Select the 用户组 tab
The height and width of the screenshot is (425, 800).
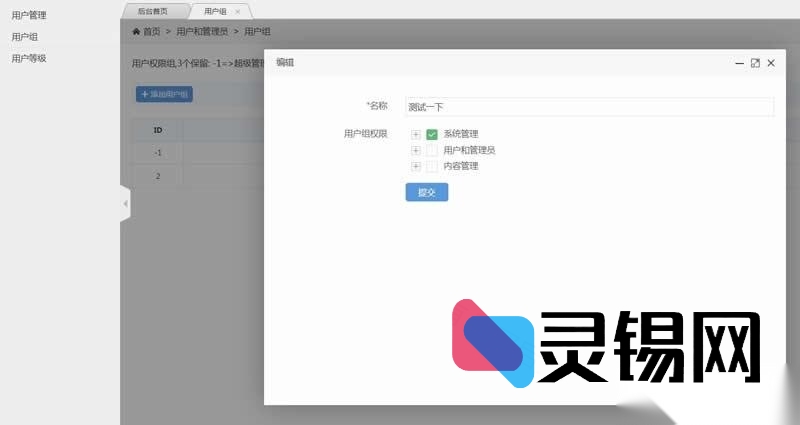[215, 11]
